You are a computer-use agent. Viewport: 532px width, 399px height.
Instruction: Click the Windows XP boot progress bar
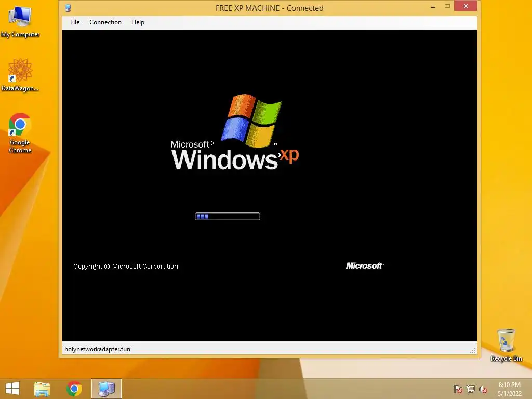[228, 217]
